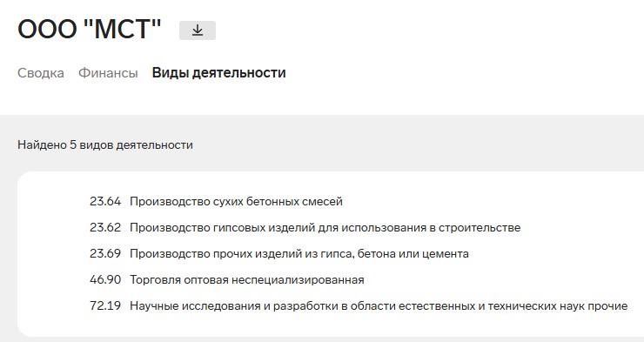The image size is (644, 342).
Task: Switch to the Финансы tab
Action: click(x=108, y=73)
